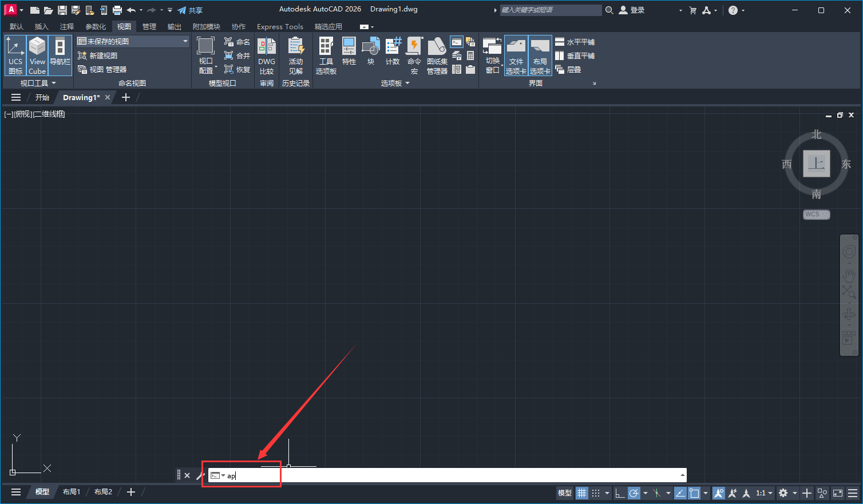Click the clean screen fullscreen icon in status bar

click(x=838, y=493)
